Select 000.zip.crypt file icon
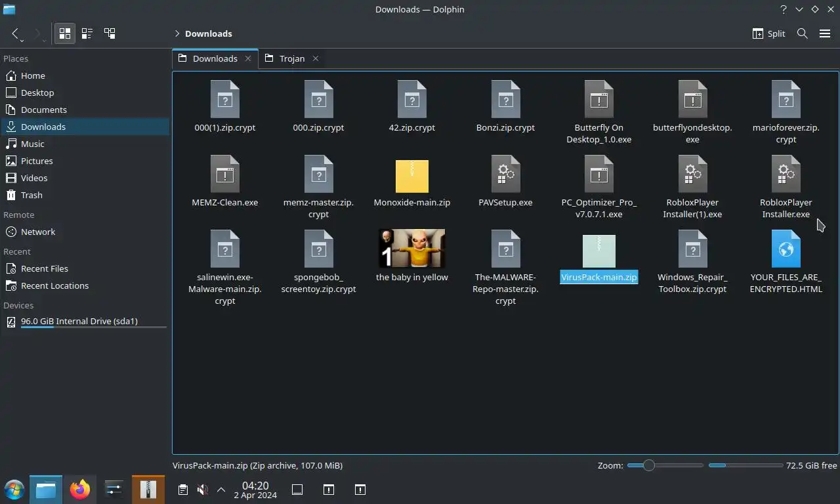Screen dimensions: 840x504 pyautogui.click(x=318, y=99)
